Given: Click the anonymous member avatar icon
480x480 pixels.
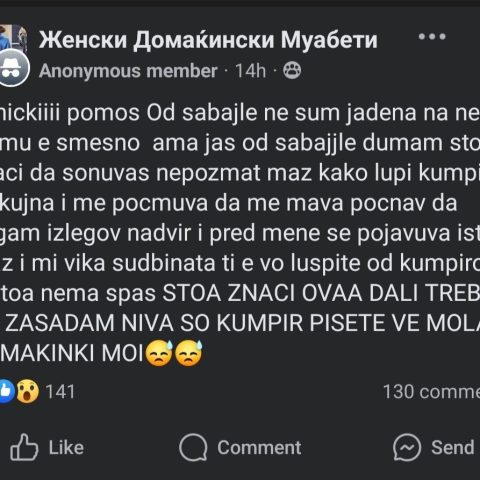Looking at the screenshot, I should (12, 68).
